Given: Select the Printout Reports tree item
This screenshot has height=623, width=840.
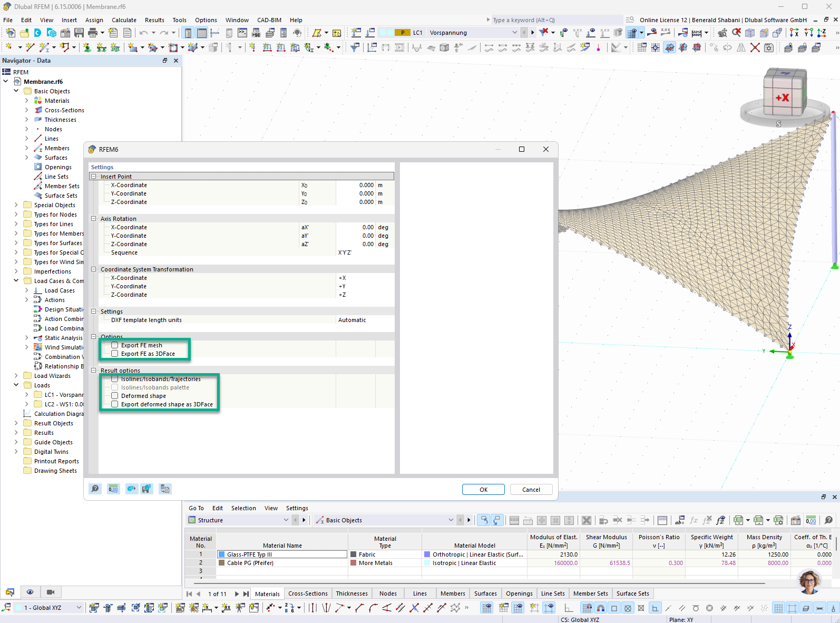Looking at the screenshot, I should point(56,461).
